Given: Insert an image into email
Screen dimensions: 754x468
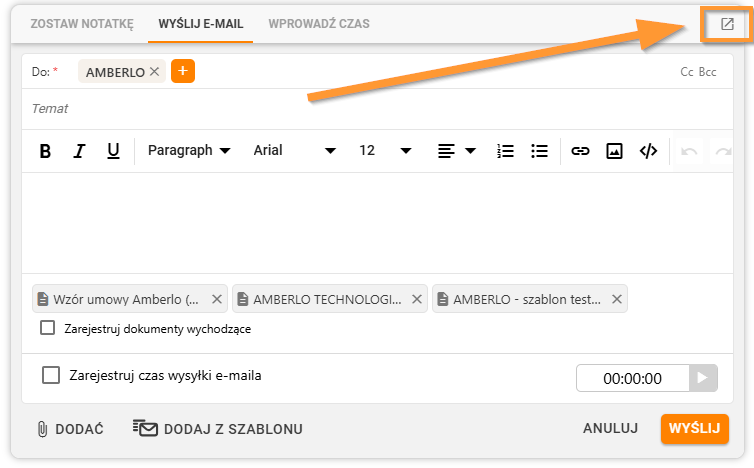Looking at the screenshot, I should 614,151.
